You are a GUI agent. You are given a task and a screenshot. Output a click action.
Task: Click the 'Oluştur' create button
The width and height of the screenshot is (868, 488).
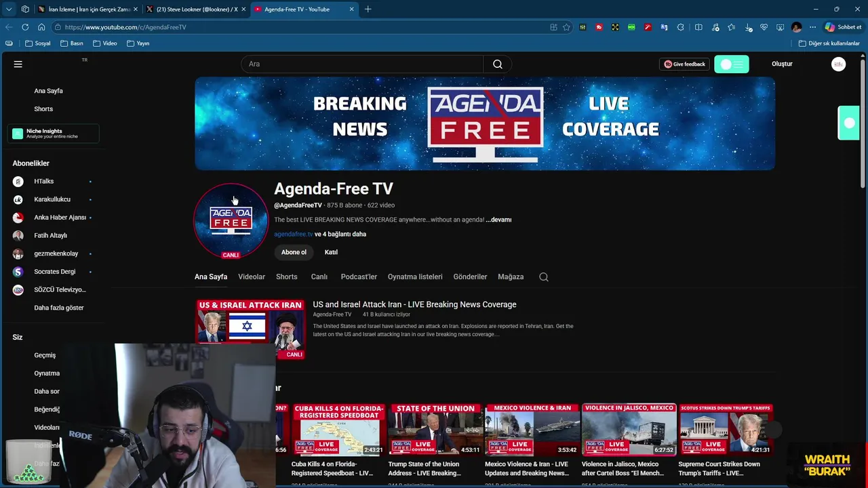pyautogui.click(x=782, y=64)
